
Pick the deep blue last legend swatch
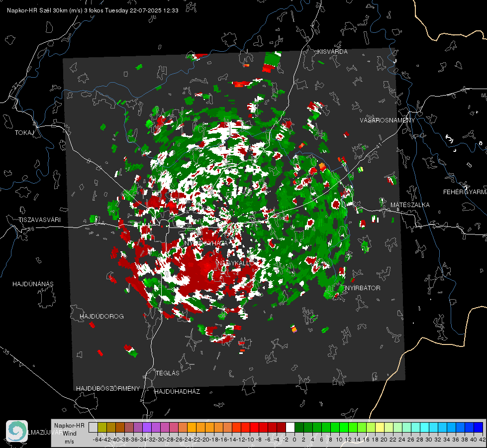pos(479,427)
